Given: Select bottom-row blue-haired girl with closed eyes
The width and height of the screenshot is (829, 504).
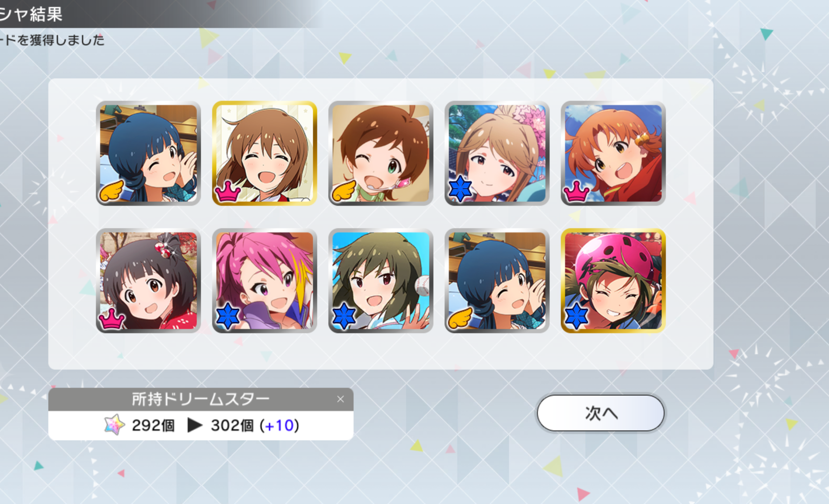Looking at the screenshot, I should pyautogui.click(x=497, y=280).
